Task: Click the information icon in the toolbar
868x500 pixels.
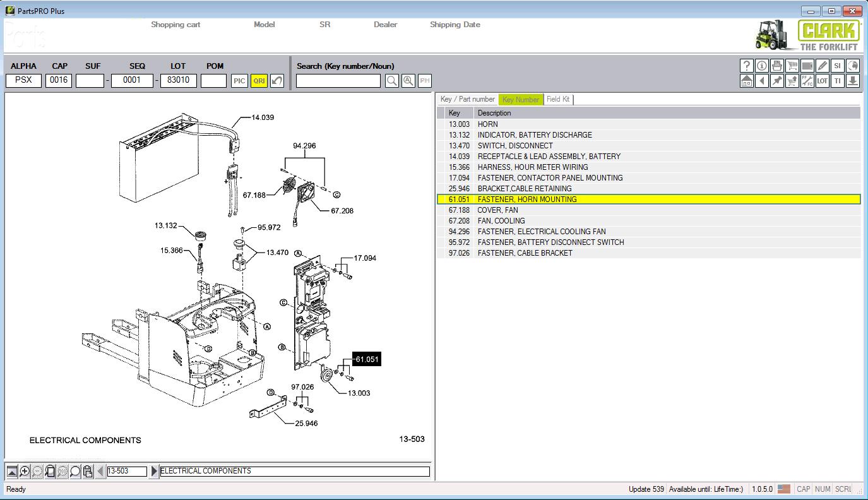Action: (762, 66)
